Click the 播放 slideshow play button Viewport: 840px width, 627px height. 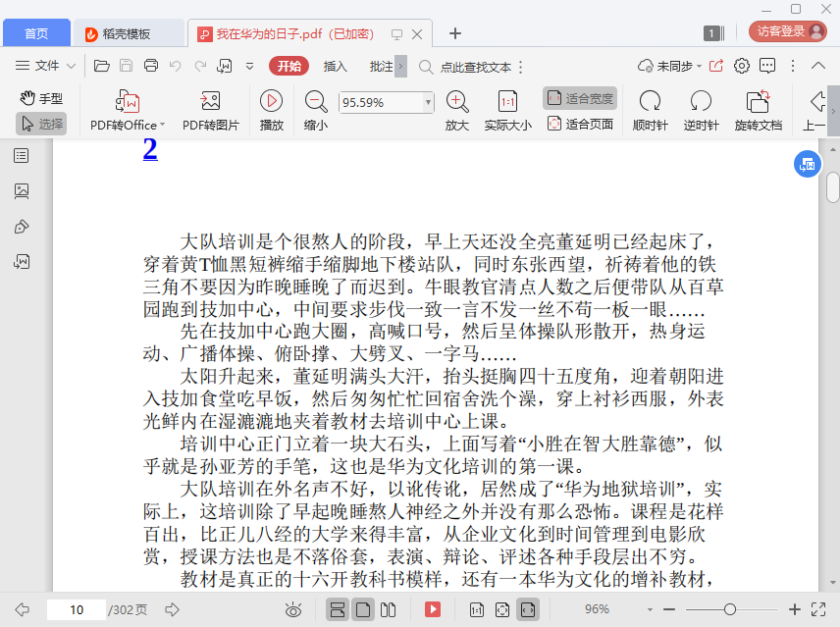(272, 110)
